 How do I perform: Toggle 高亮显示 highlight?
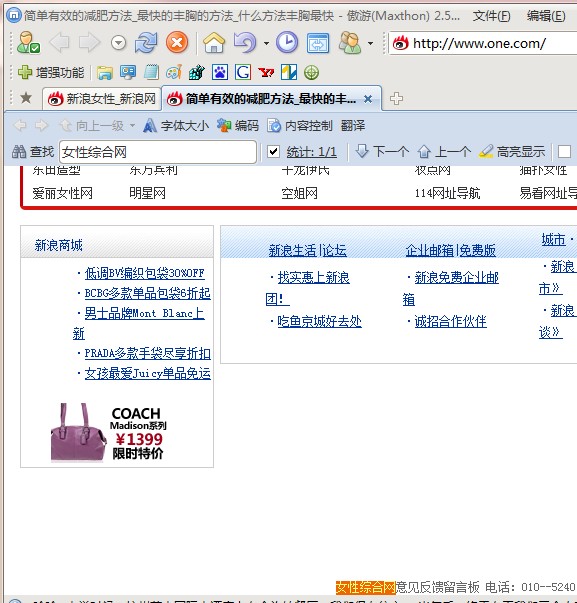point(512,152)
